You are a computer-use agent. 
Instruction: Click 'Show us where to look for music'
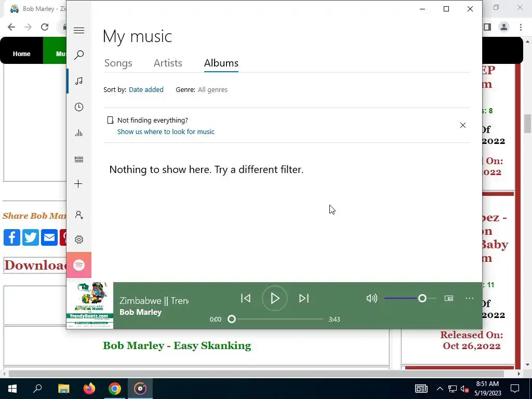click(166, 131)
